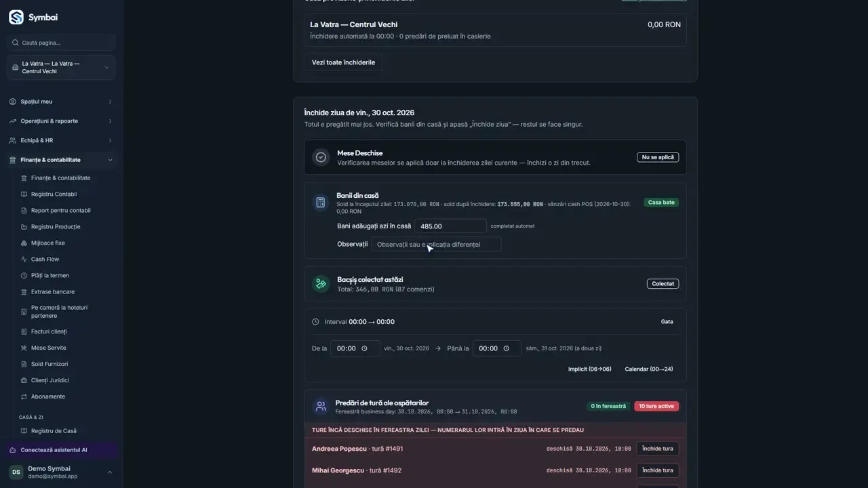Select Implicit (06→06) interval preset
Screen dimensions: 868x488
click(x=589, y=369)
